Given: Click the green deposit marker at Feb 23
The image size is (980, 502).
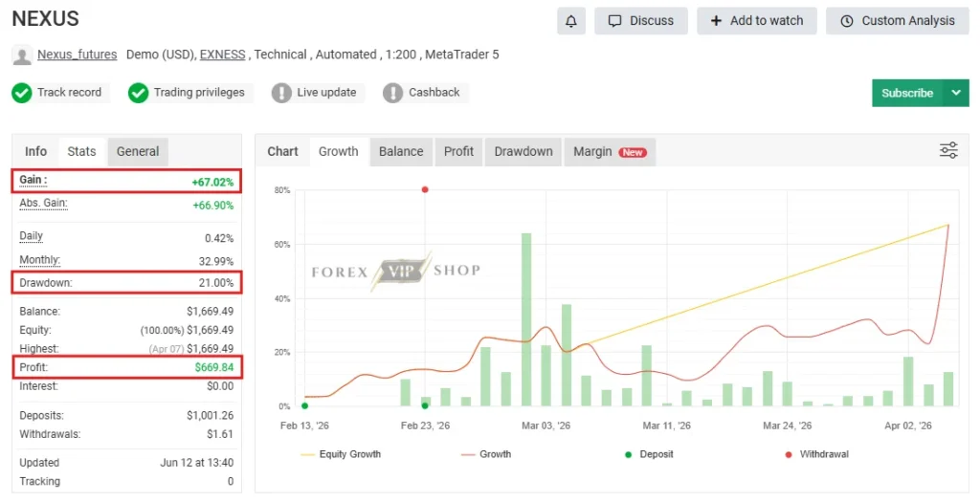Looking at the screenshot, I should pos(425,405).
